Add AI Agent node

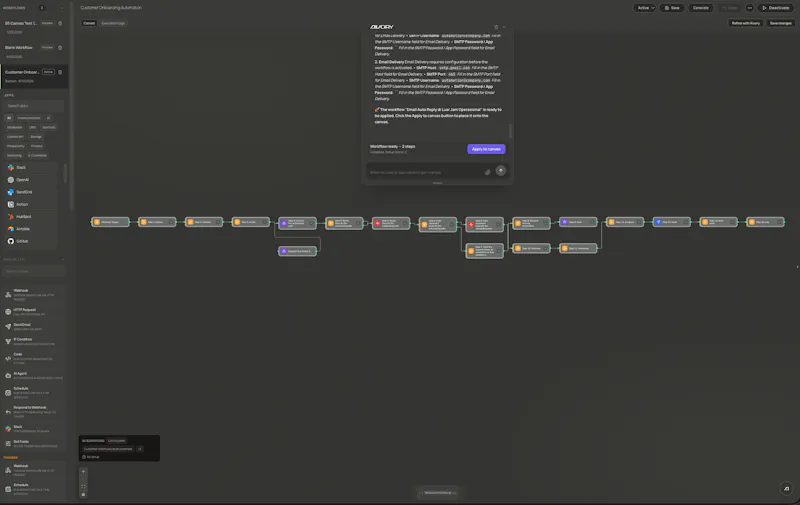(34, 375)
